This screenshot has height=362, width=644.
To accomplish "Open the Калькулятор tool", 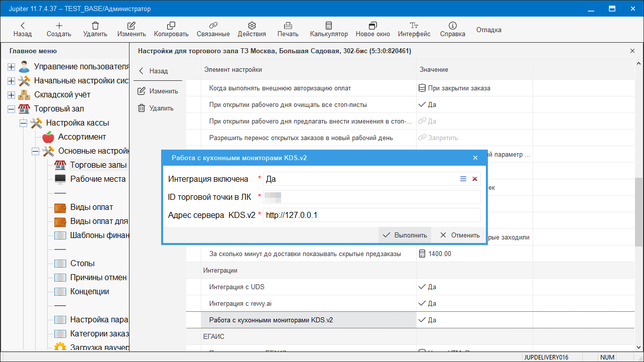I will pyautogui.click(x=329, y=26).
